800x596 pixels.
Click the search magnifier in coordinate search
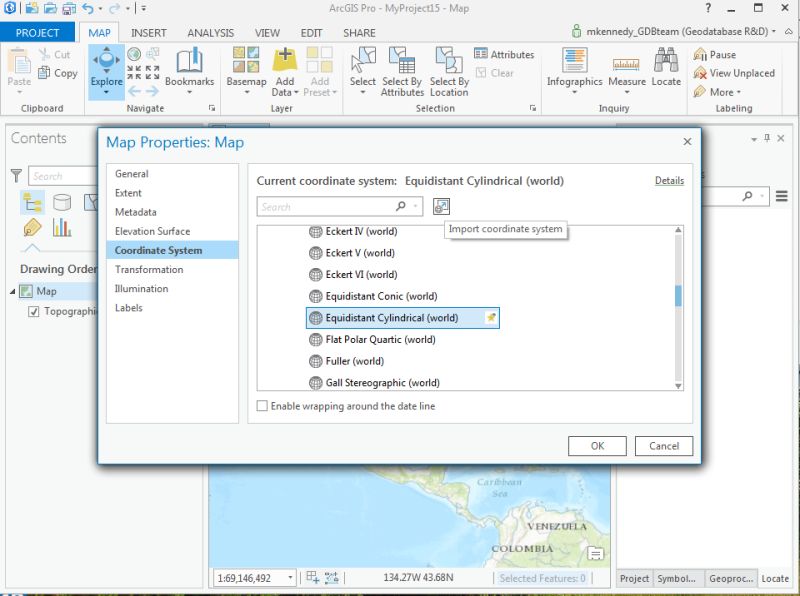tap(401, 206)
